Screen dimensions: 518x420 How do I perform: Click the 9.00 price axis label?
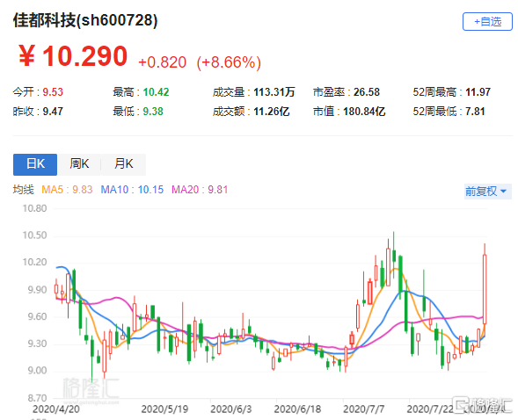pos(37,371)
